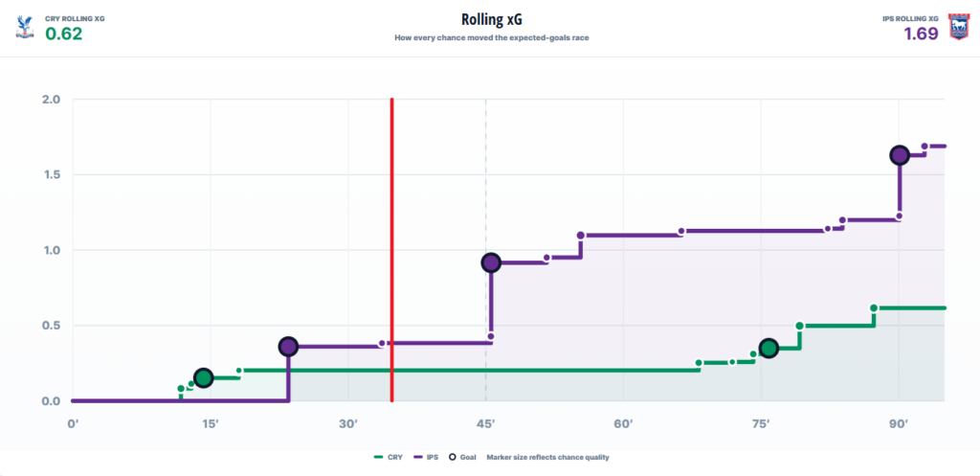Screen dimensions: 980x476
Task: Select the Crystal Palace goal marker near 15'
Action: point(203,377)
